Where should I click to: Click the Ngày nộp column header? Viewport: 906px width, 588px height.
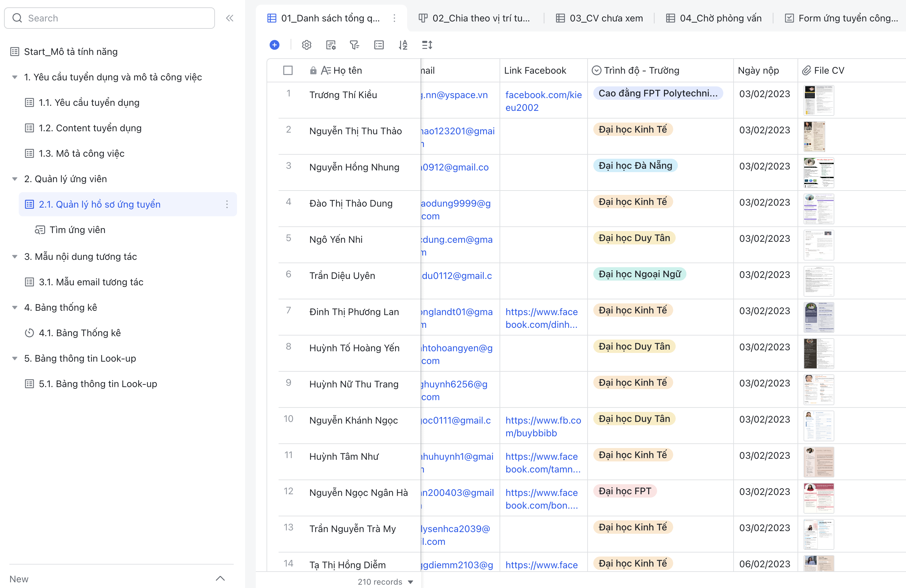765,70
